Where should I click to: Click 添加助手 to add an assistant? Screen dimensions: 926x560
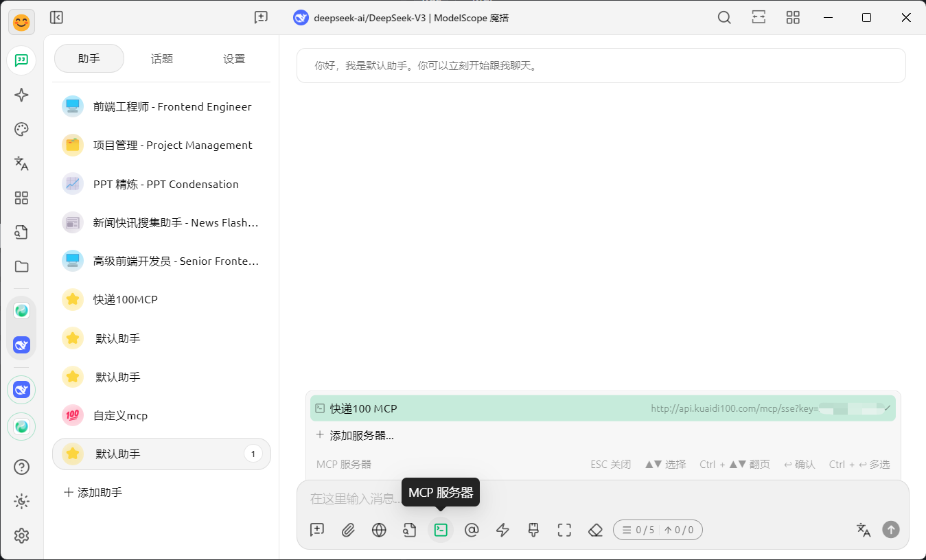pos(93,493)
